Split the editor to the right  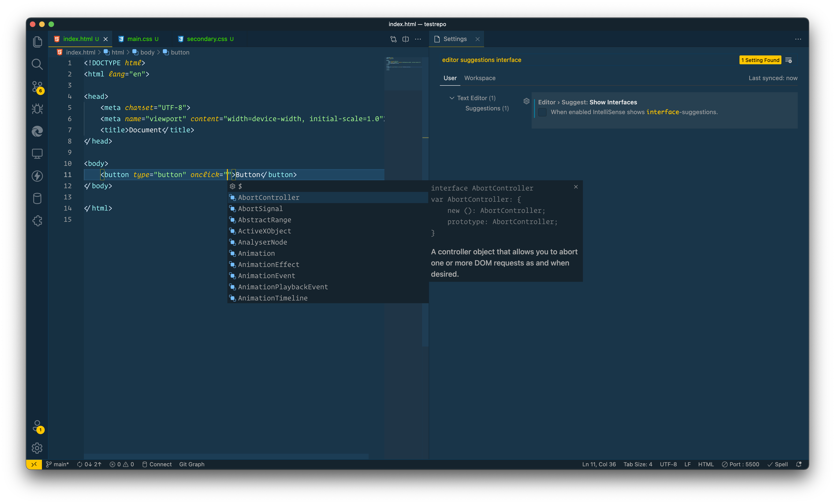click(405, 39)
